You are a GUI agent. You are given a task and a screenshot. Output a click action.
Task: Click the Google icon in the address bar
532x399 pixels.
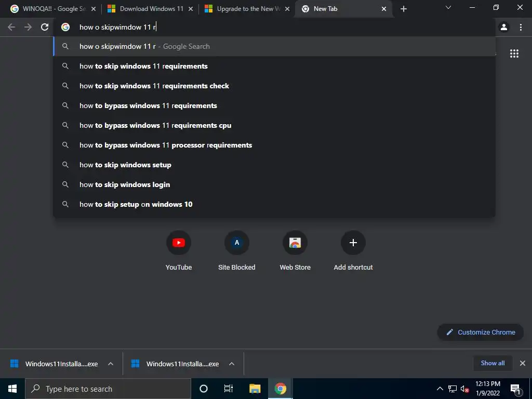[65, 27]
